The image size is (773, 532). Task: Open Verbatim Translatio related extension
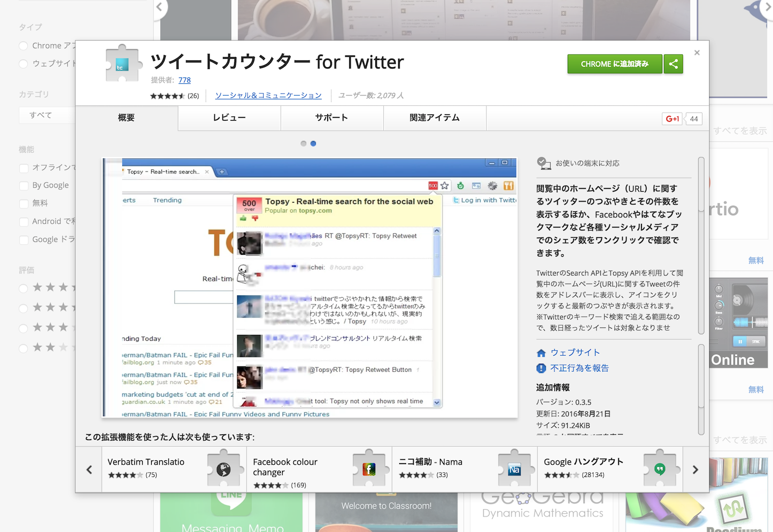[x=174, y=470]
